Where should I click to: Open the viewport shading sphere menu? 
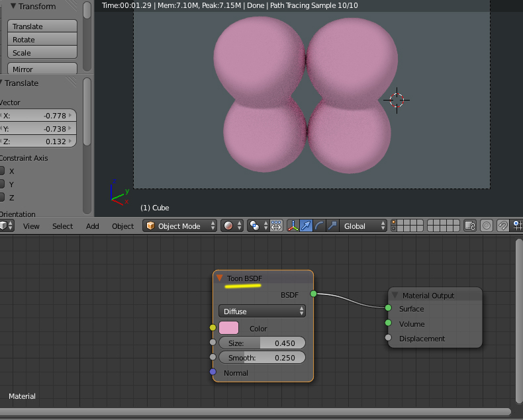coord(232,226)
